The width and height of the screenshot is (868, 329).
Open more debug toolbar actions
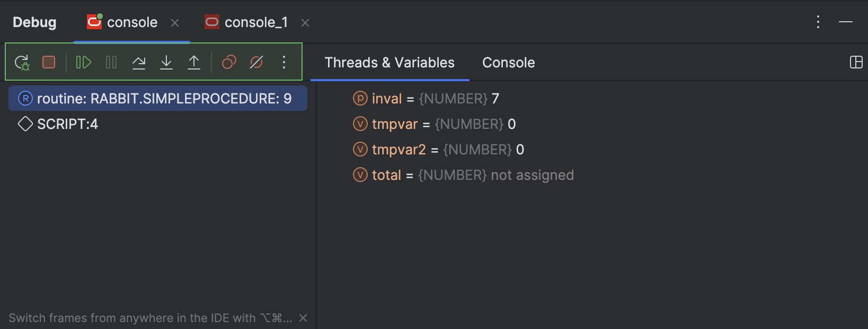284,62
